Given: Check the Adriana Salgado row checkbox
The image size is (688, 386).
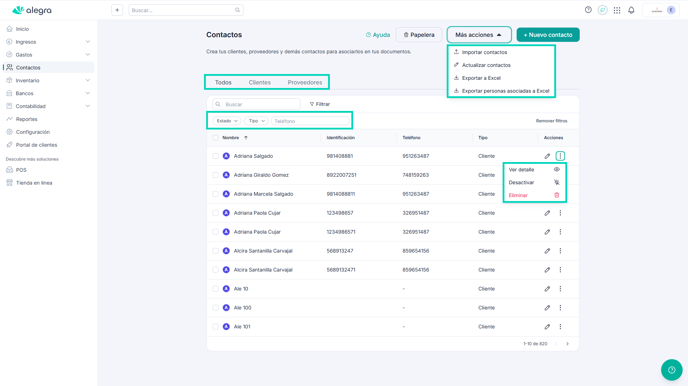Looking at the screenshot, I should click(x=215, y=156).
